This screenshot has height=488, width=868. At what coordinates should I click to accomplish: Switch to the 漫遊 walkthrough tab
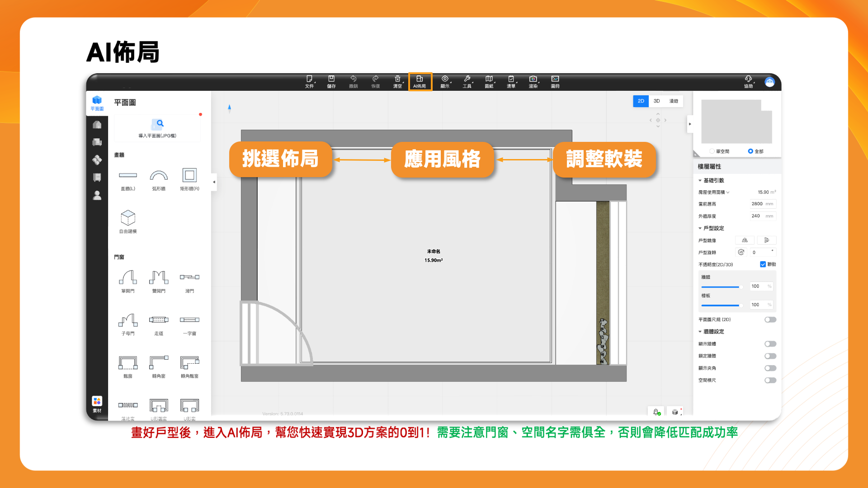coord(674,101)
